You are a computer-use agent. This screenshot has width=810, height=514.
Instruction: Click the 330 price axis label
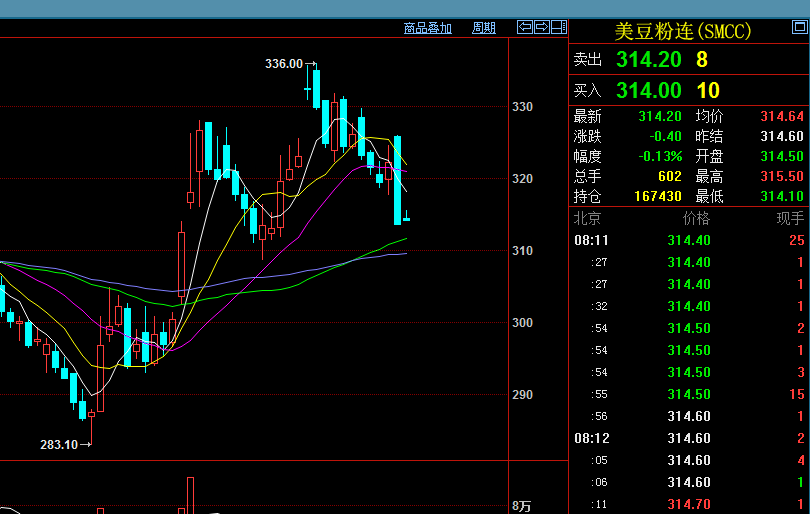click(522, 107)
